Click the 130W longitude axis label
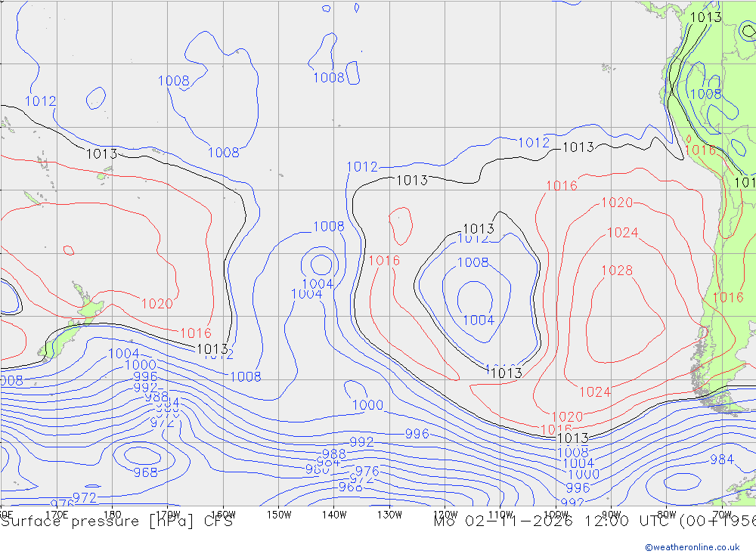This screenshot has height=554, width=756. point(389,515)
